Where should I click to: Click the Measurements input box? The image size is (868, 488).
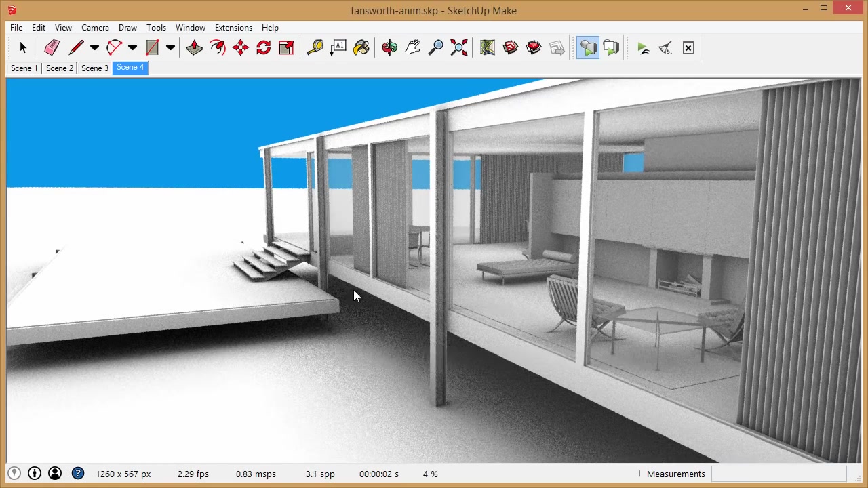coord(778,474)
